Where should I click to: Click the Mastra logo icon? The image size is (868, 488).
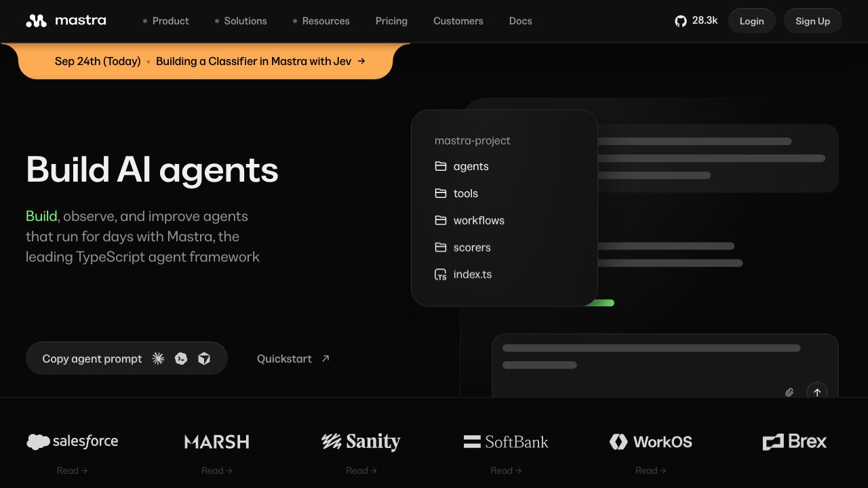[36, 21]
